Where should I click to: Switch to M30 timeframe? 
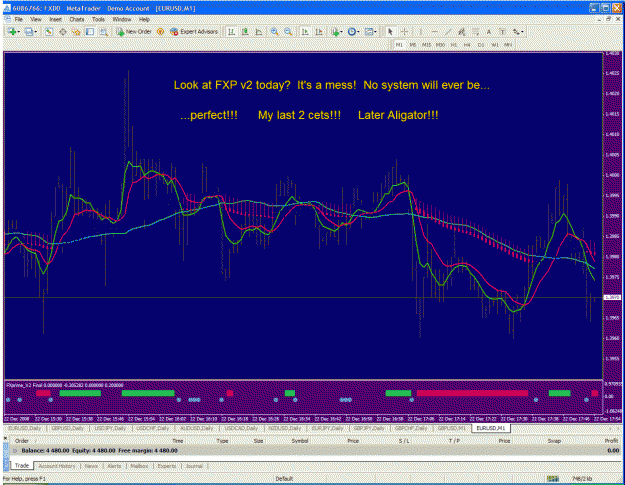[440, 45]
